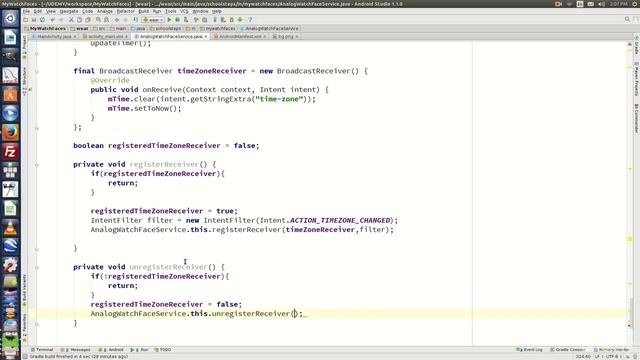Click the Help question mark toolbar icon

coord(250,20)
